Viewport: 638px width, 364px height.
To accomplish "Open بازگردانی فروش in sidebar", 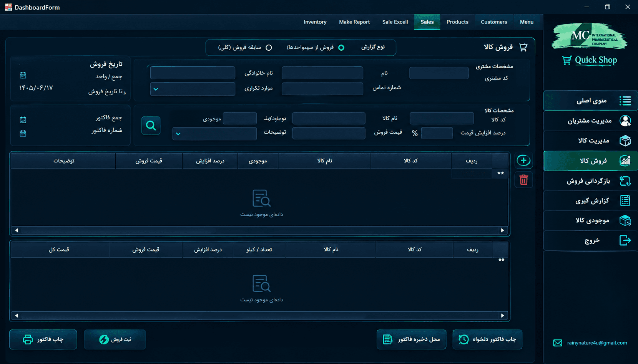I will pos(590,181).
